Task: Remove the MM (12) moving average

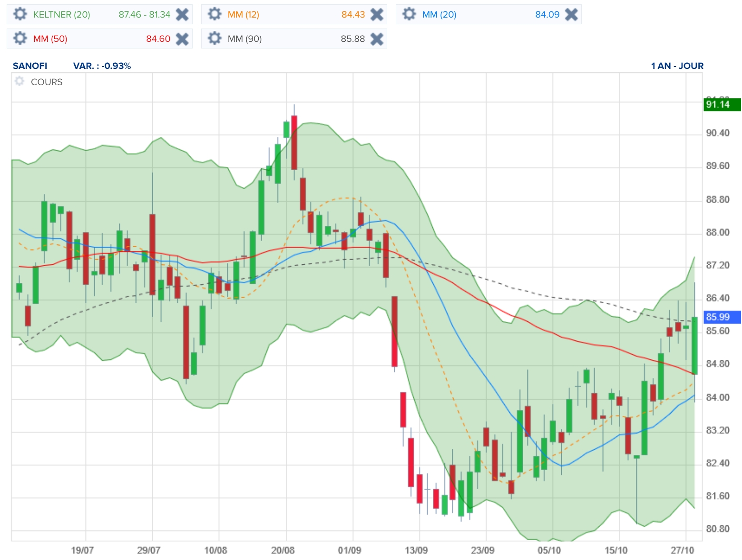Action: coord(377,15)
